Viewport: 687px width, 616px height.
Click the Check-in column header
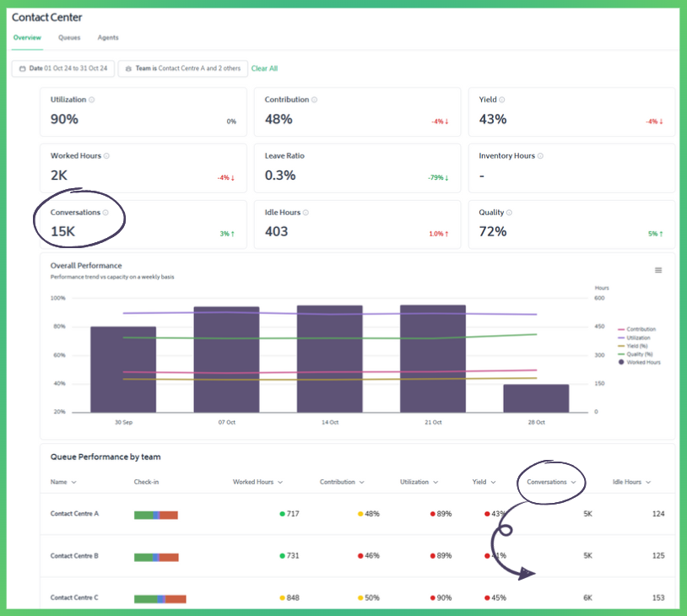tap(146, 482)
